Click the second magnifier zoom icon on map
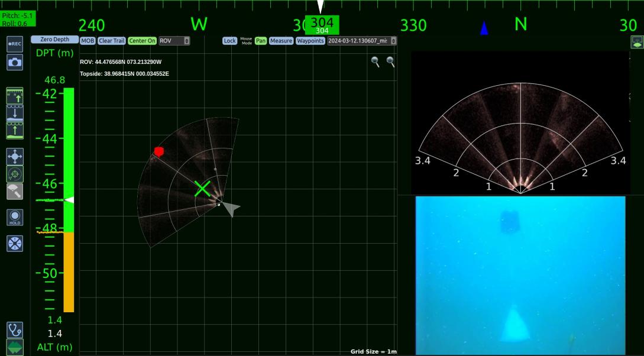Viewport: 644px width, 356px height. 390,62
